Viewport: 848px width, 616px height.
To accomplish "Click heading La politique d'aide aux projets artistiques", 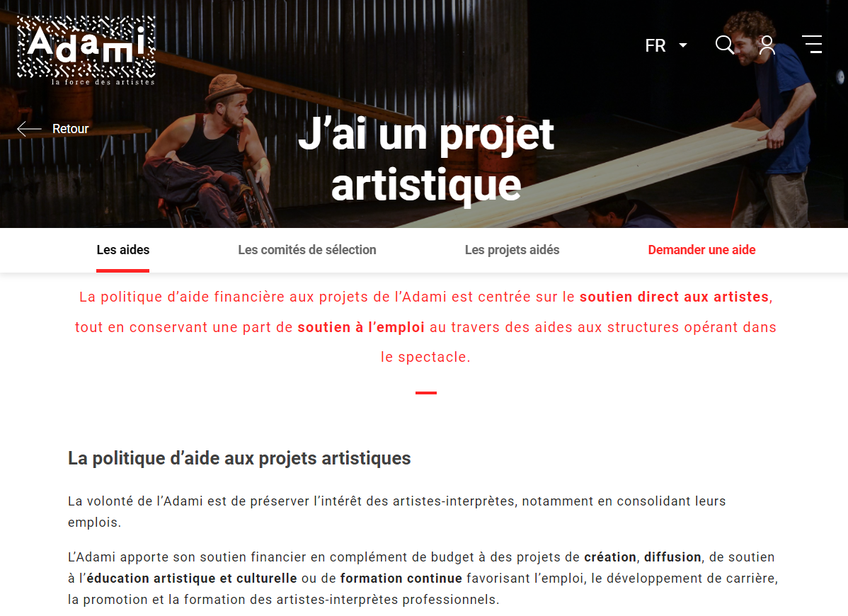I will 239,458.
